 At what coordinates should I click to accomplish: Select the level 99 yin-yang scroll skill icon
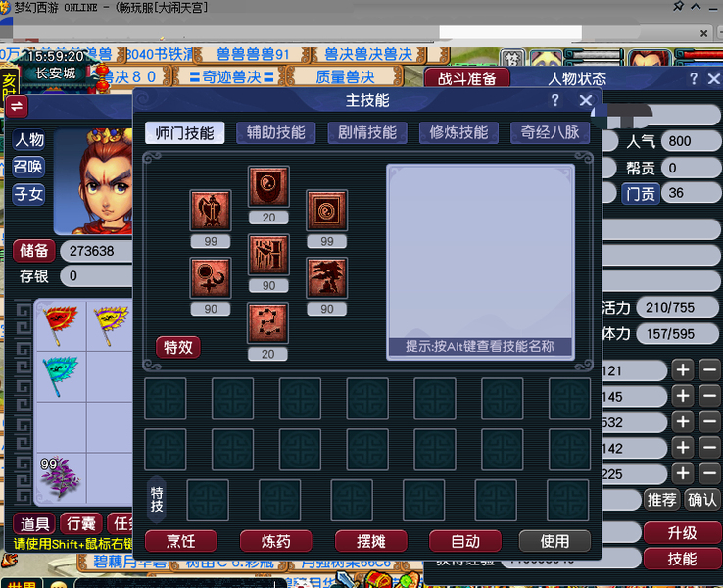327,211
